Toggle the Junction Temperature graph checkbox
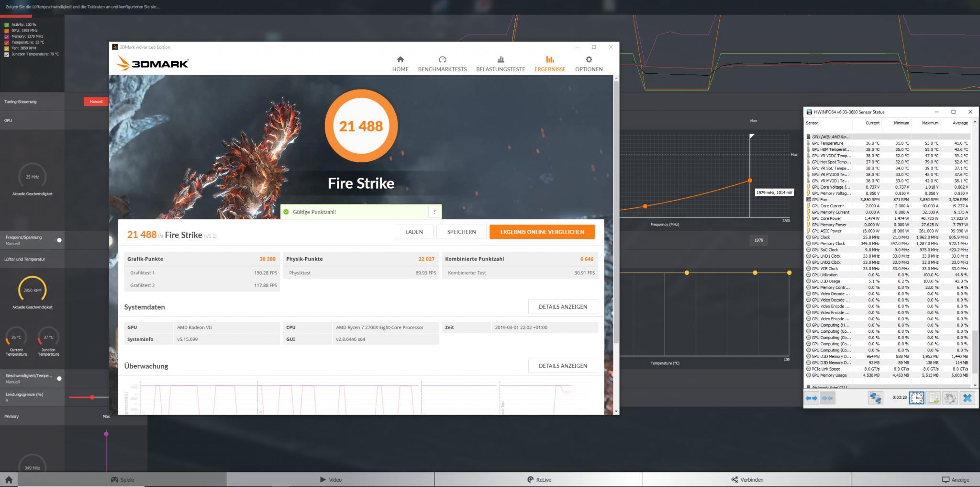Screen dimensions: 980x487 (7, 55)
